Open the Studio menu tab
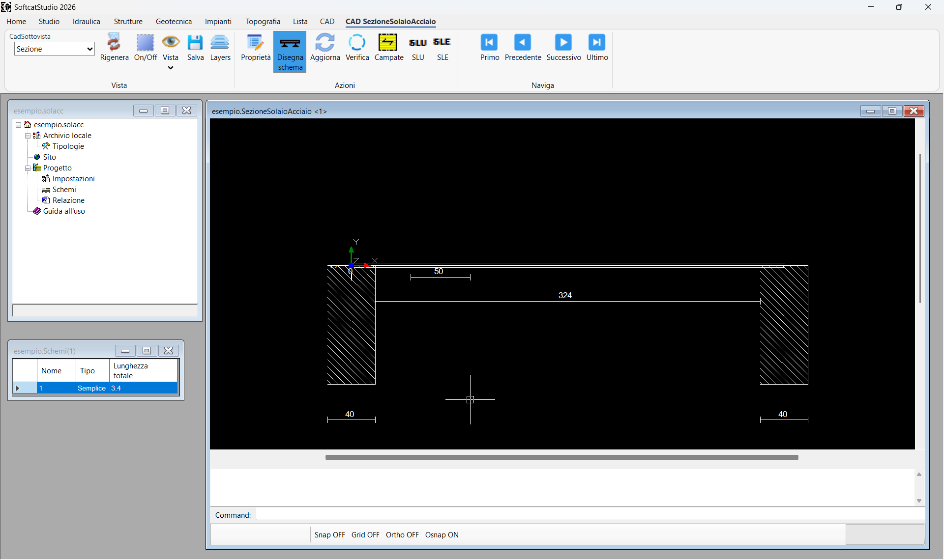944x560 pixels. pyautogui.click(x=49, y=22)
